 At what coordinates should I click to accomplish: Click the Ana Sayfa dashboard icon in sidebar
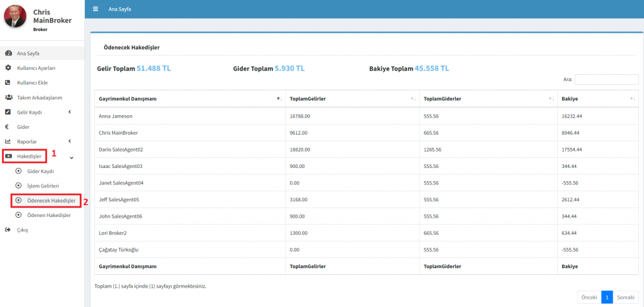[x=8, y=53]
